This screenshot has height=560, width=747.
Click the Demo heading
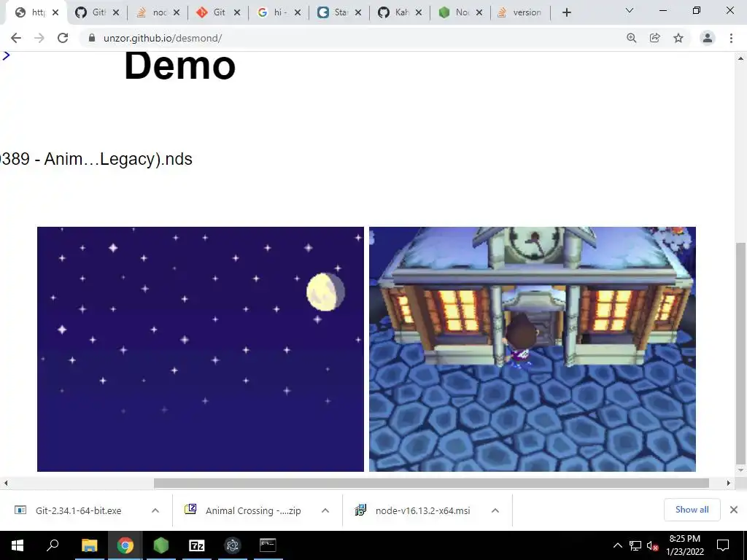click(x=179, y=66)
